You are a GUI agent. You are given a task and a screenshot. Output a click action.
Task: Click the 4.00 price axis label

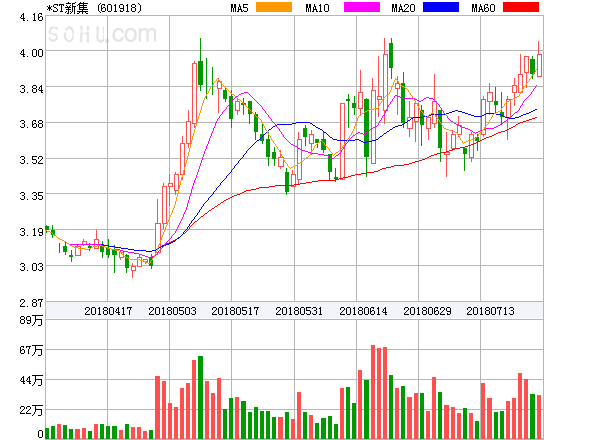pyautogui.click(x=31, y=53)
